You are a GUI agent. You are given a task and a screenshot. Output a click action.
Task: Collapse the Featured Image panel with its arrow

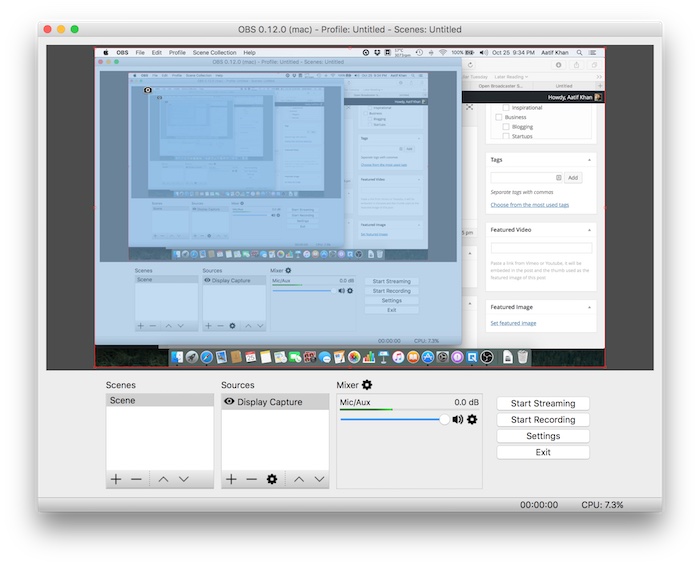(x=589, y=307)
